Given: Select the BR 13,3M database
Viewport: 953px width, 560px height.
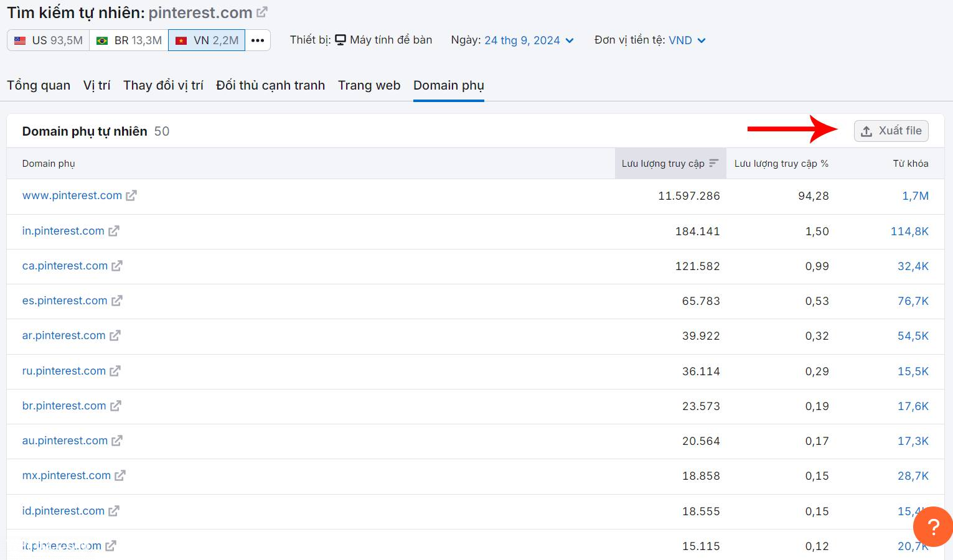Looking at the screenshot, I should pyautogui.click(x=129, y=40).
